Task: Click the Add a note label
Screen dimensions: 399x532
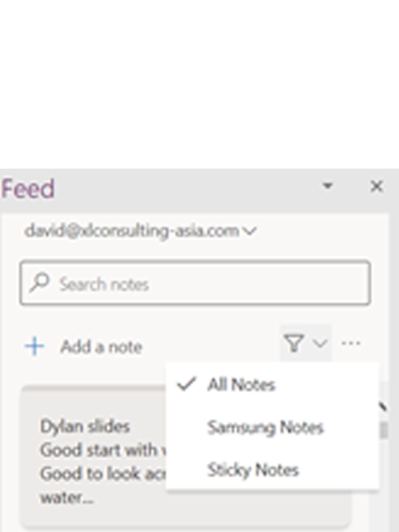Action: [x=101, y=347]
